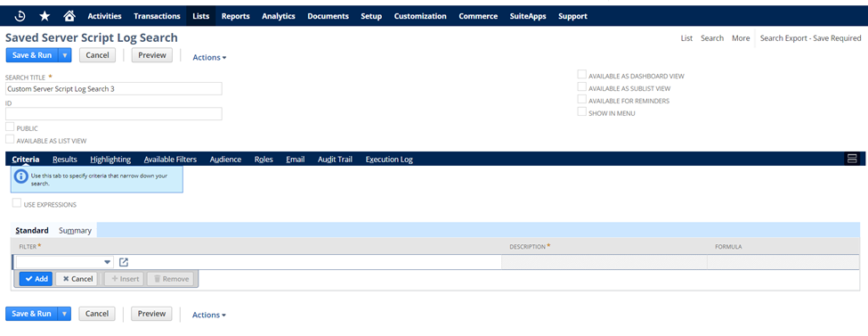
Task: Click the ID input field
Action: 113,114
